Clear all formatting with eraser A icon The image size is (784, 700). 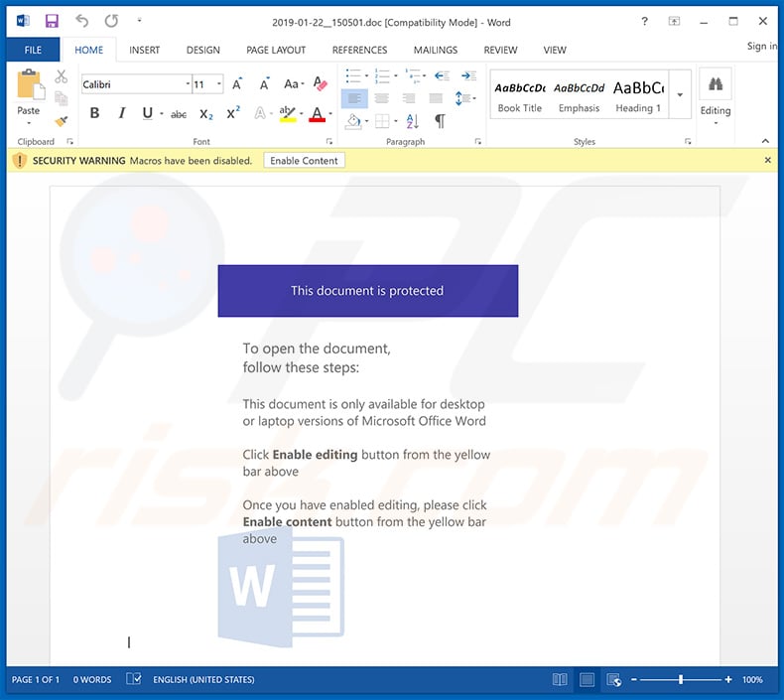320,83
